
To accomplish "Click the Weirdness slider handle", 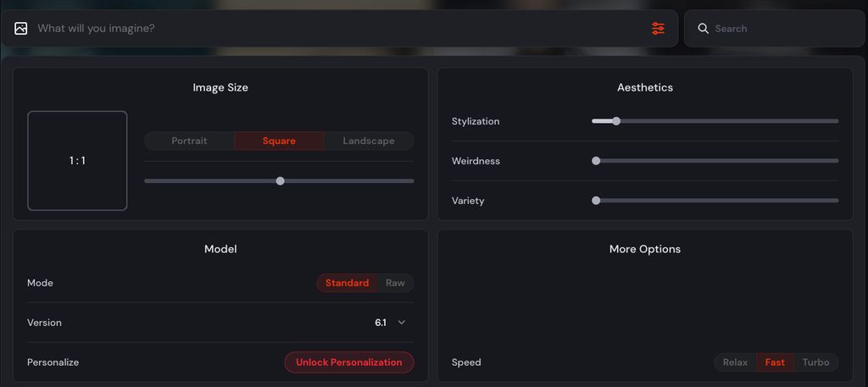I will [x=596, y=161].
